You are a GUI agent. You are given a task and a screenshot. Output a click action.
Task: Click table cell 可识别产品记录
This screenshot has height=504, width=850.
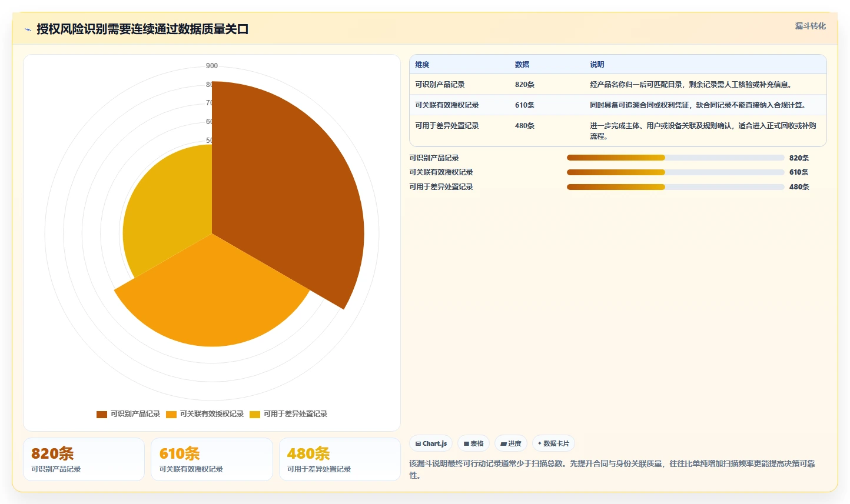(x=440, y=85)
